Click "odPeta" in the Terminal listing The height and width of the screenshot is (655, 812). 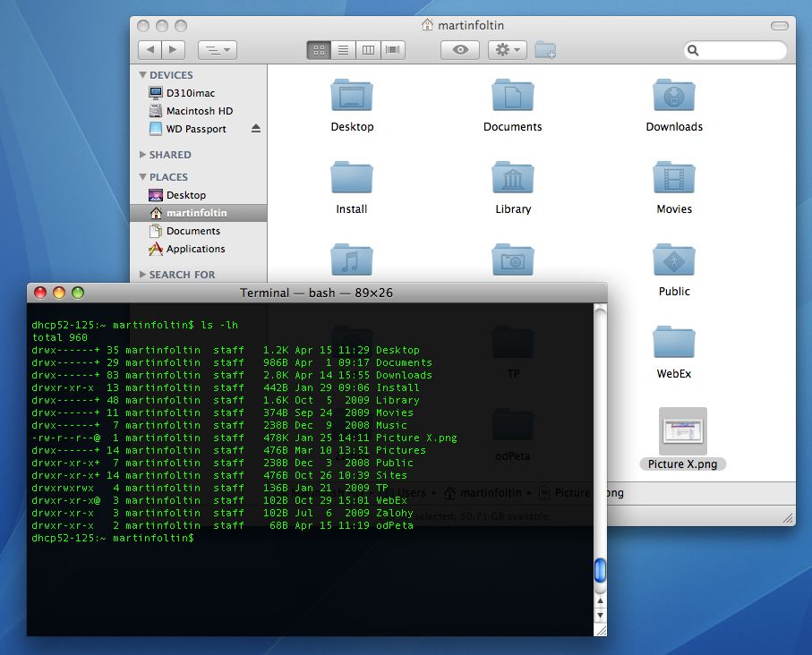click(395, 525)
